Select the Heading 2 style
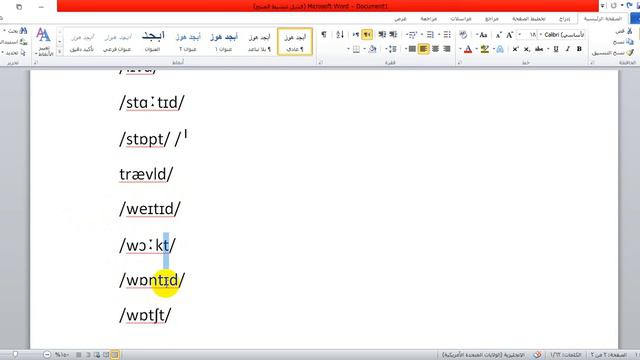Viewport: 640px width, 360px height. click(x=188, y=41)
